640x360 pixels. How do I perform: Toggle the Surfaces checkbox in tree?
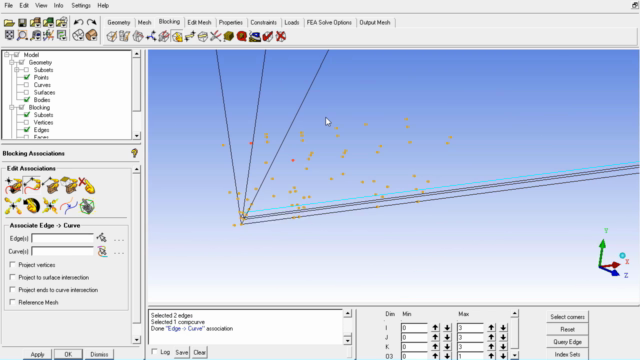coord(27,92)
